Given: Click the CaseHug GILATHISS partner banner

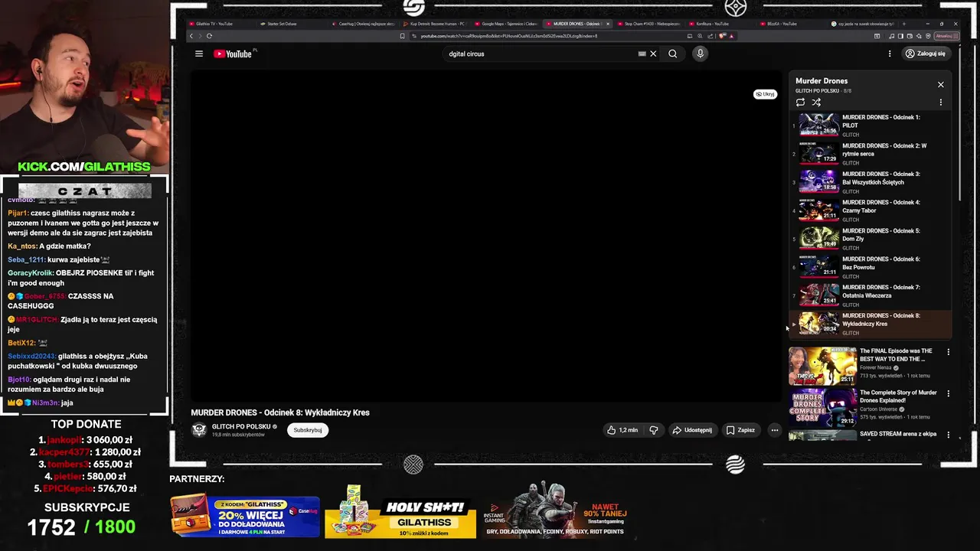Looking at the screenshot, I should pyautogui.click(x=245, y=516).
